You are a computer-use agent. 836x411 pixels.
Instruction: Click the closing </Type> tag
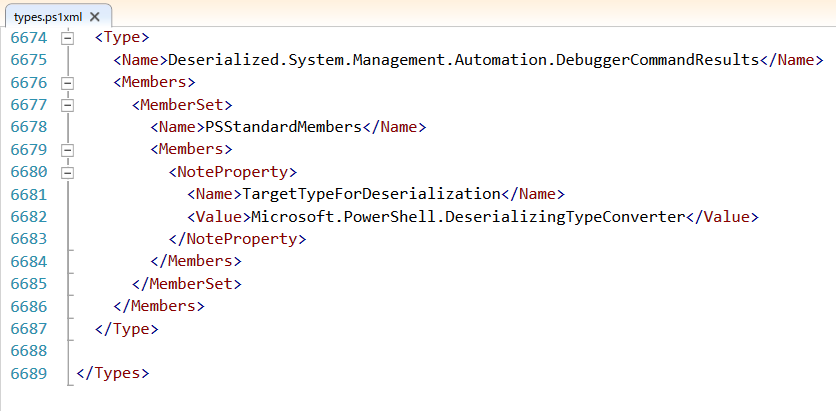[126, 328]
